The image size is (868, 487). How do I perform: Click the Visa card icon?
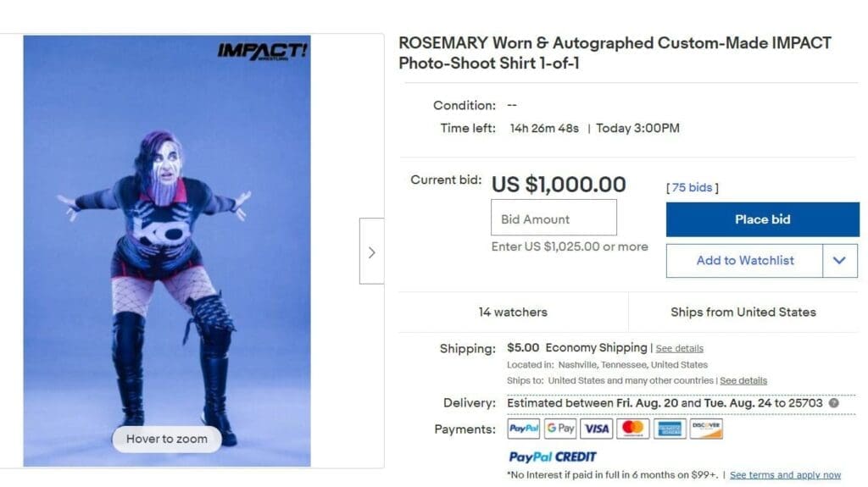tap(597, 429)
